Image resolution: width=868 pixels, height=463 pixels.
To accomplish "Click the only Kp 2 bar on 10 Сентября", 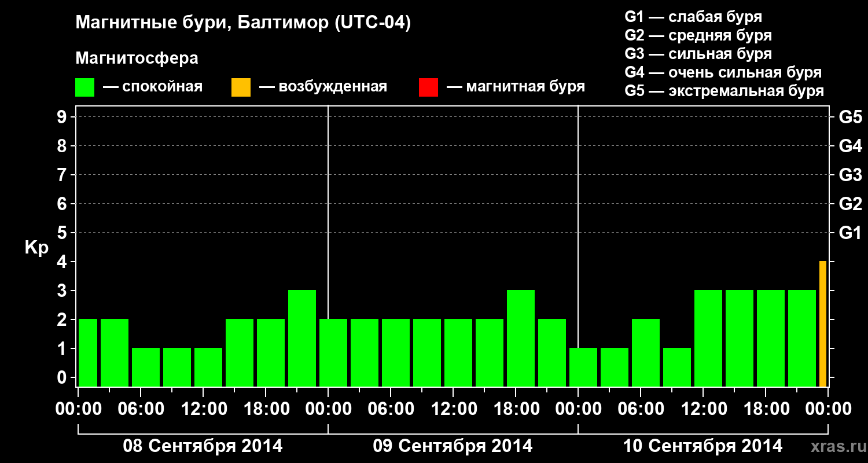I will [646, 352].
